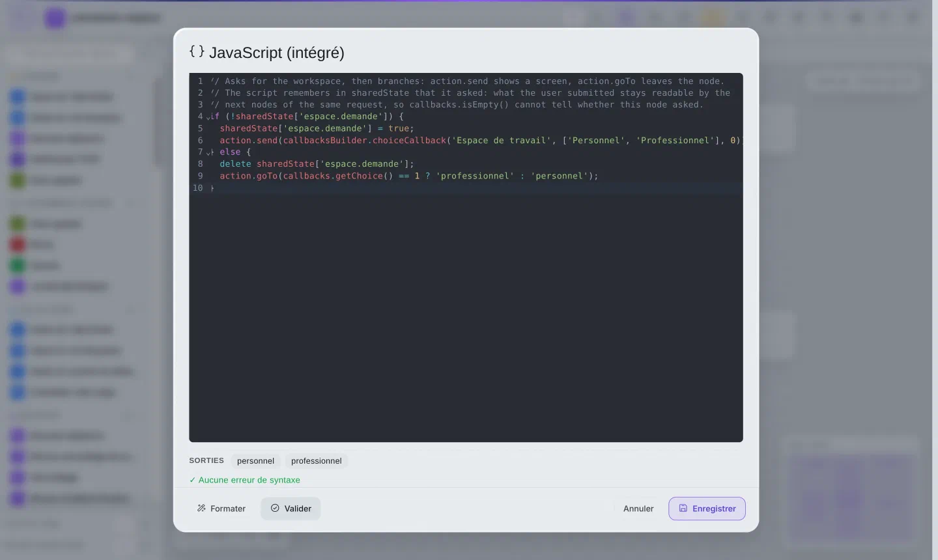Click the 'SORTIES' label
Viewport: 938px width, 560px height.
click(206, 460)
